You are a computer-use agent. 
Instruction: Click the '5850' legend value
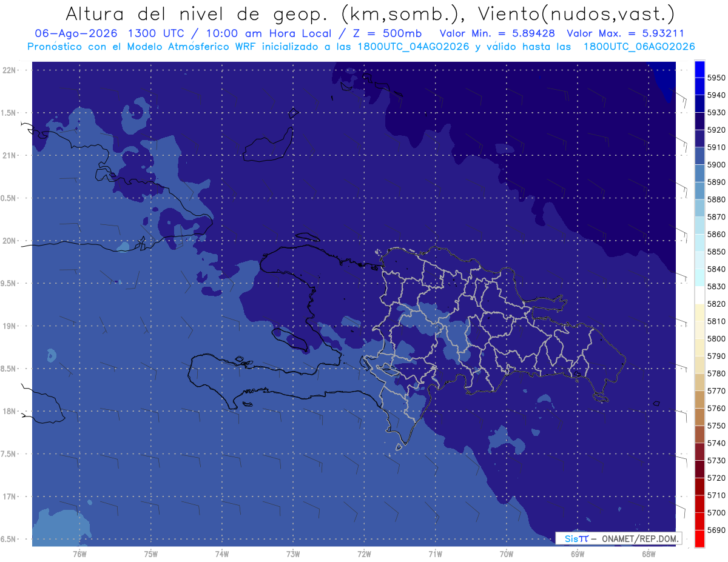[x=716, y=252]
